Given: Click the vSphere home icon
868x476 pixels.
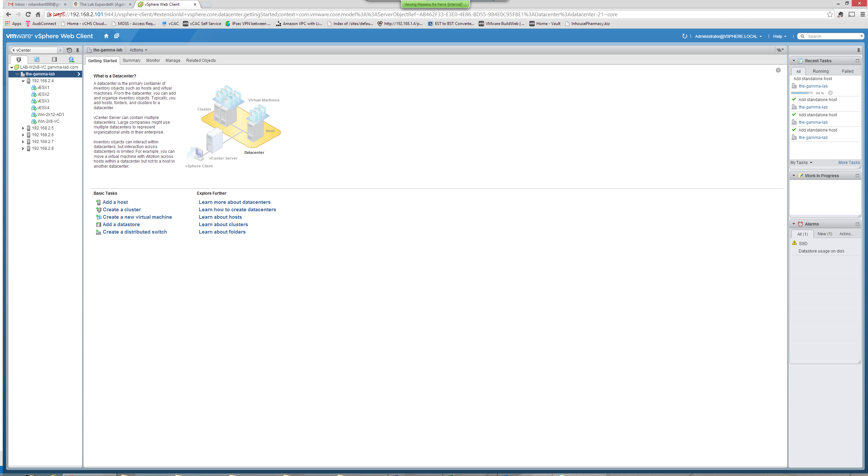Looking at the screenshot, I should 106,36.
